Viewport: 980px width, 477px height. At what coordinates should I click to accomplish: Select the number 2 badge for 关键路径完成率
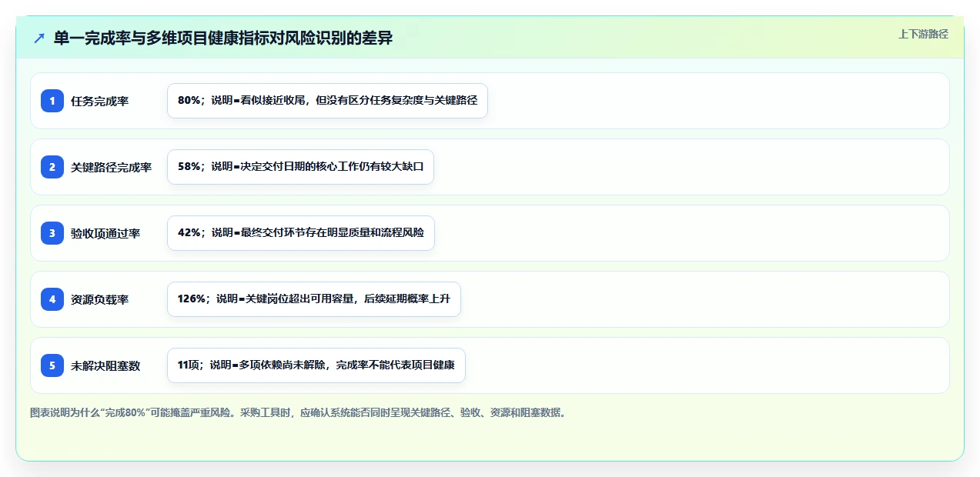click(x=52, y=167)
